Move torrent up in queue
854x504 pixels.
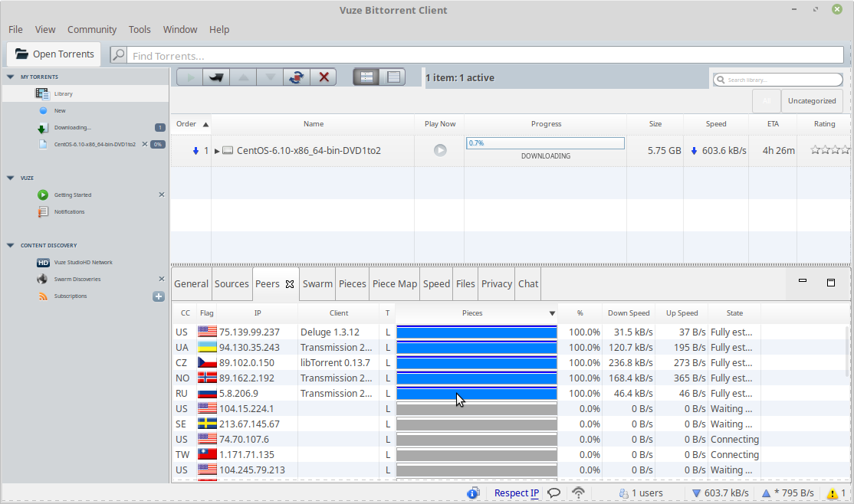pyautogui.click(x=243, y=77)
